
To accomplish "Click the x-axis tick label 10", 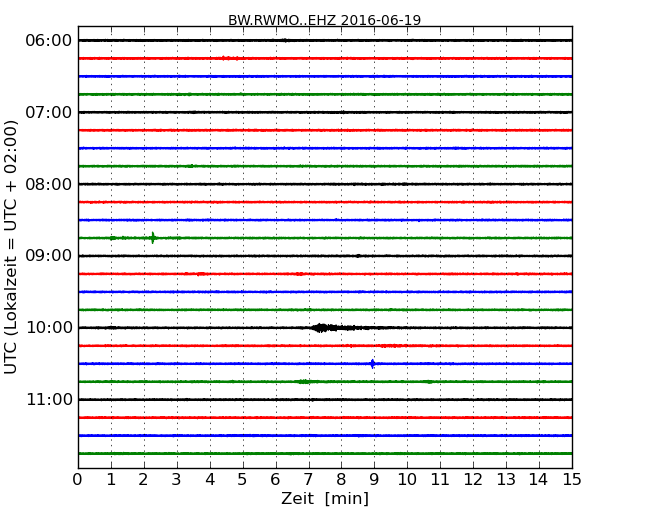I will tap(407, 479).
